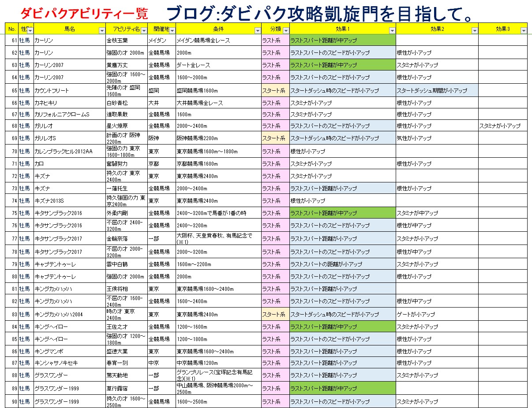Click the horse name キズナ2013S
This screenshot has width=532, height=408.
click(49, 201)
